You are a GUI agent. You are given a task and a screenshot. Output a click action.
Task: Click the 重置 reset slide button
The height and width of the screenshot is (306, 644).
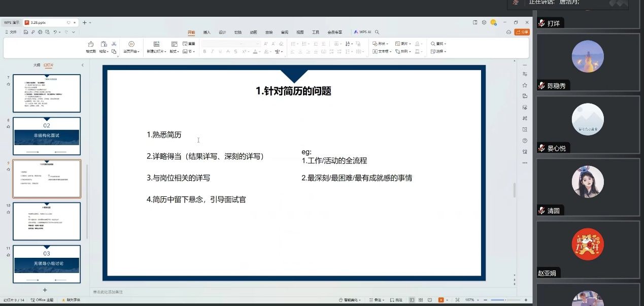[x=189, y=44]
